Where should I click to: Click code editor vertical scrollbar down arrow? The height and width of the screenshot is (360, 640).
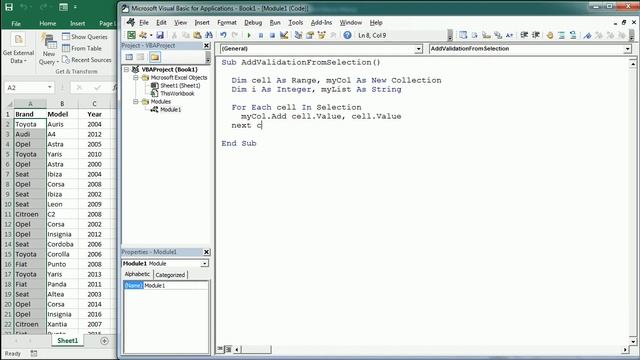633,341
